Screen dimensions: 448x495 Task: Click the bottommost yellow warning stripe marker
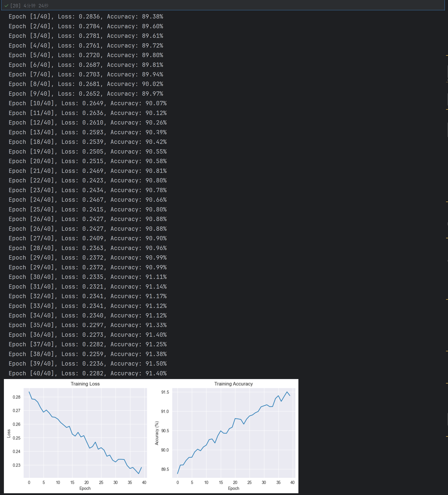[447, 436]
